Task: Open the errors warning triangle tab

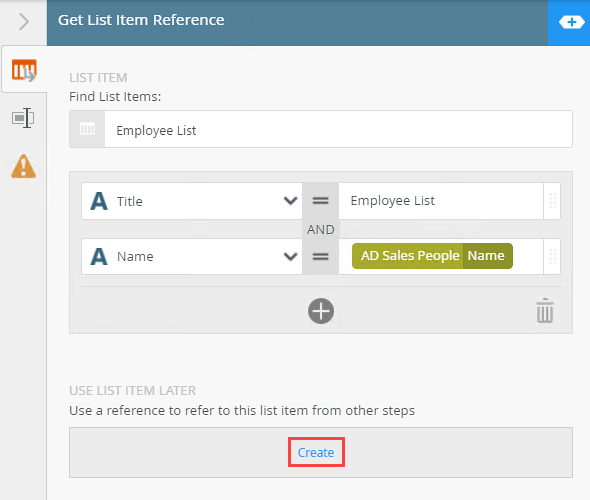Action: coord(23,166)
